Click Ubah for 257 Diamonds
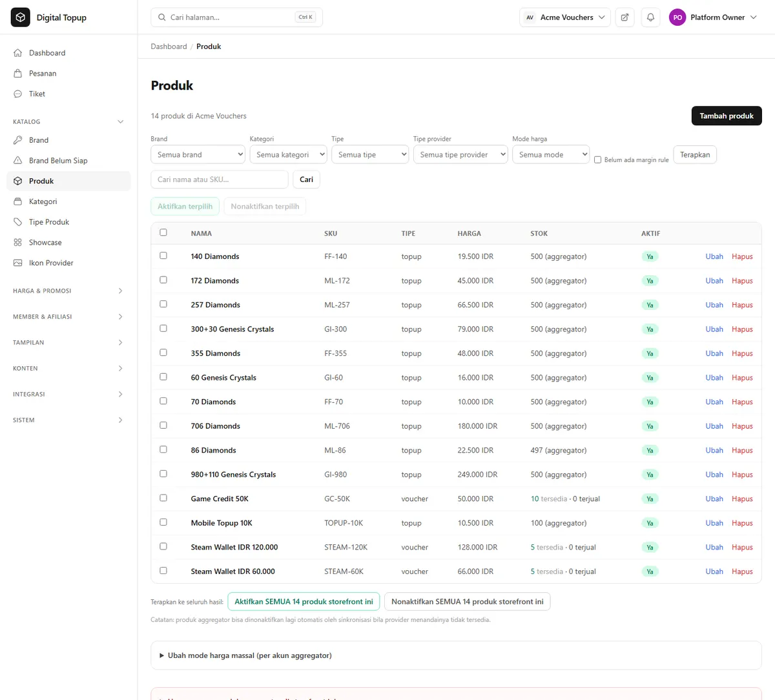 click(x=714, y=305)
